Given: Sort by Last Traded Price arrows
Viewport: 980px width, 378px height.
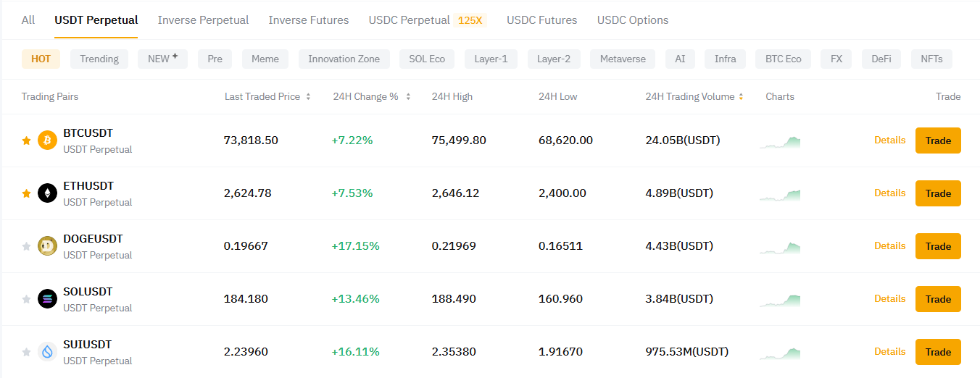Looking at the screenshot, I should coord(308,96).
